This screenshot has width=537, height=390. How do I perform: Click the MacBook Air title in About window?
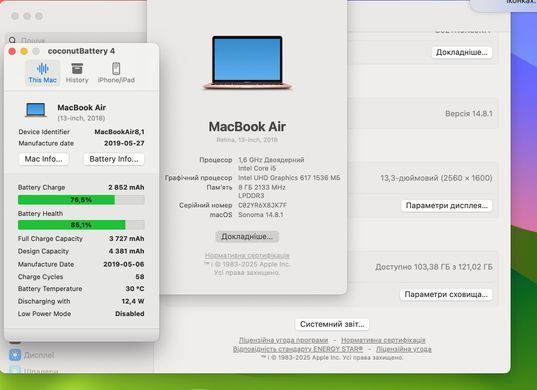click(247, 127)
